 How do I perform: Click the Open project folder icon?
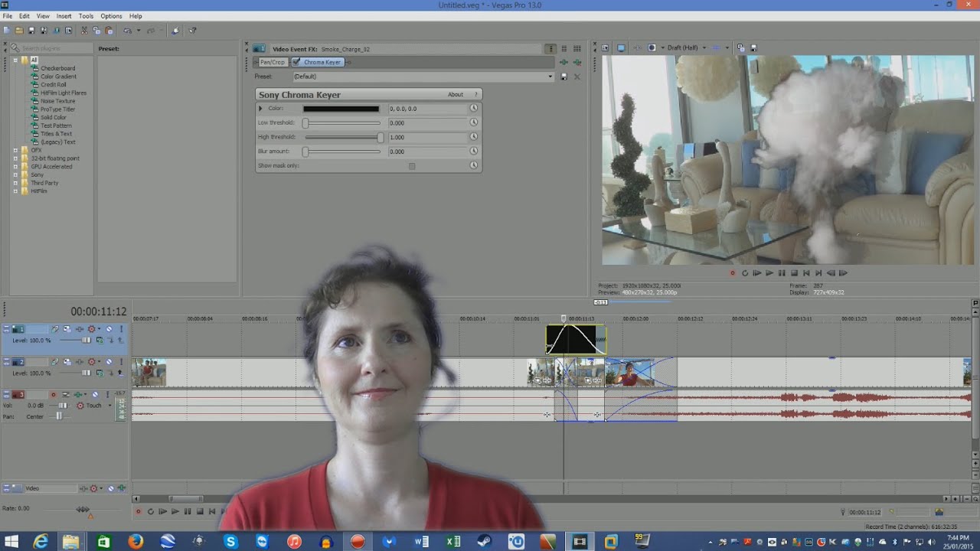19,31
